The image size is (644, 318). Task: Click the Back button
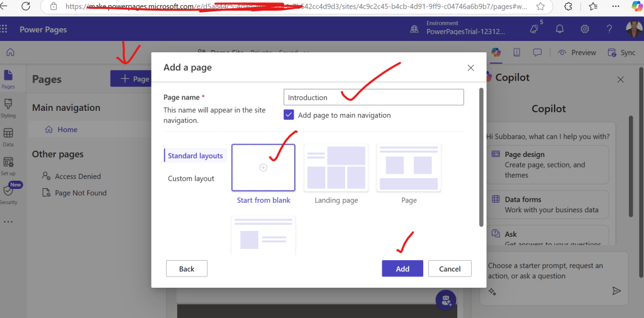(187, 268)
